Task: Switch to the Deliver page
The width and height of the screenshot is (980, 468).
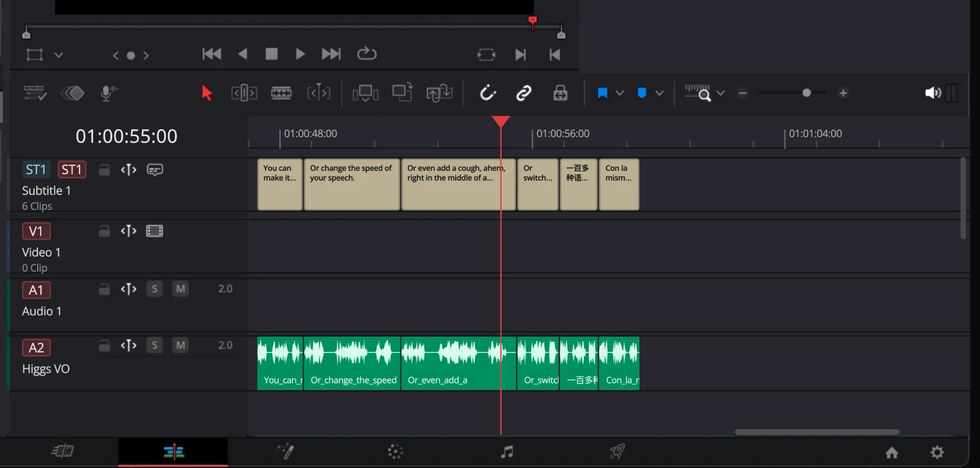Action: click(x=617, y=451)
